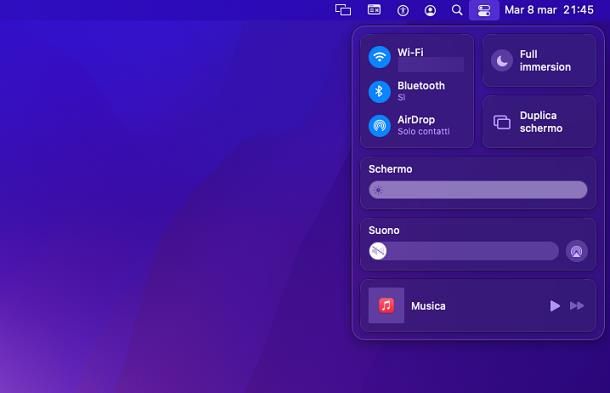
Task: Open Musica app artwork thumbnail
Action: (x=386, y=305)
